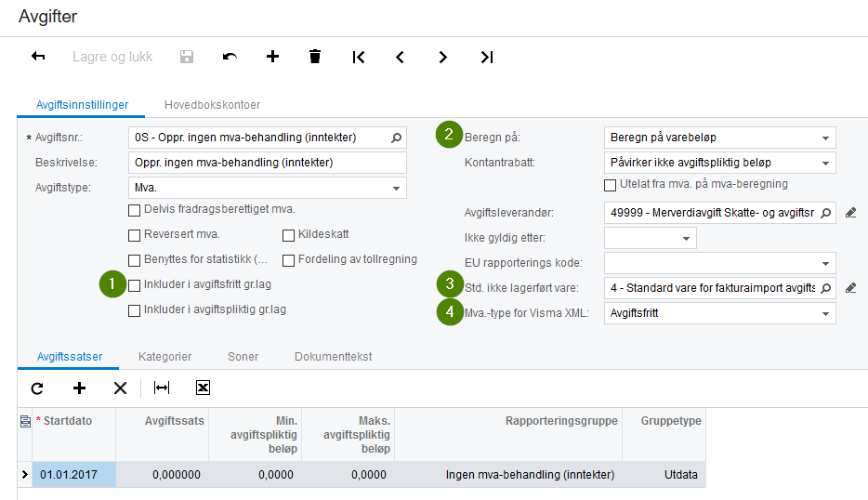
Task: Click the back arrow in the toolbar
Action: click(x=38, y=57)
